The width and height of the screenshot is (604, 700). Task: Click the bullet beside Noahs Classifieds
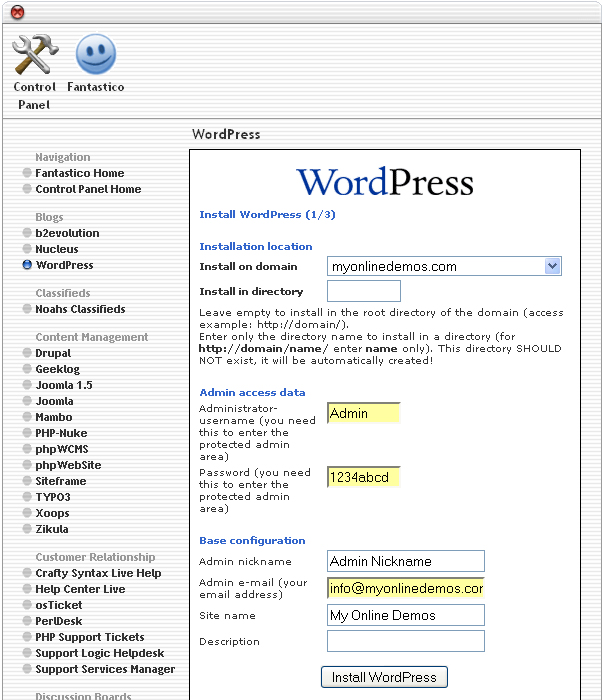(x=27, y=308)
